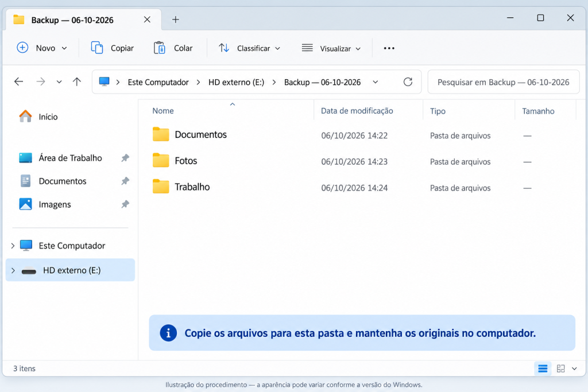Go back with the left arrow

(x=18, y=81)
